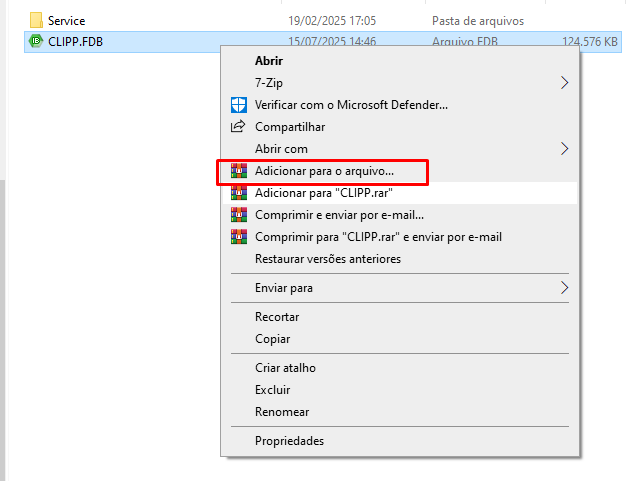Click the Microsoft Defender shield icon
Viewport: 635px width, 481px height.
(x=238, y=104)
